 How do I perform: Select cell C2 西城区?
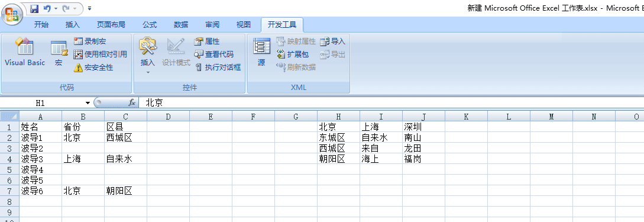click(x=126, y=137)
